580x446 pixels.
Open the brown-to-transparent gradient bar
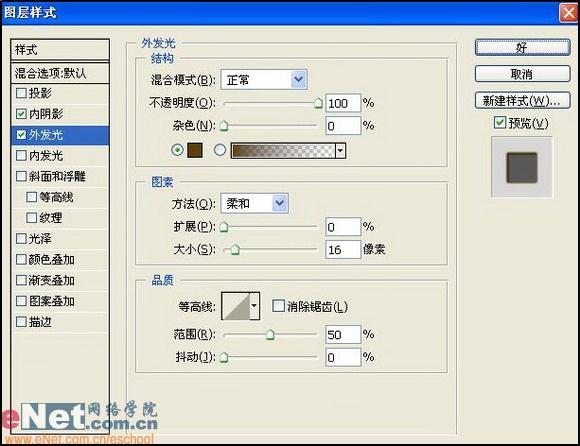tap(283, 151)
